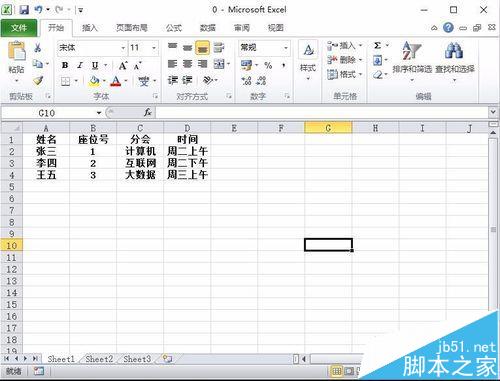Click the Format Painter brush icon

[x=38, y=80]
